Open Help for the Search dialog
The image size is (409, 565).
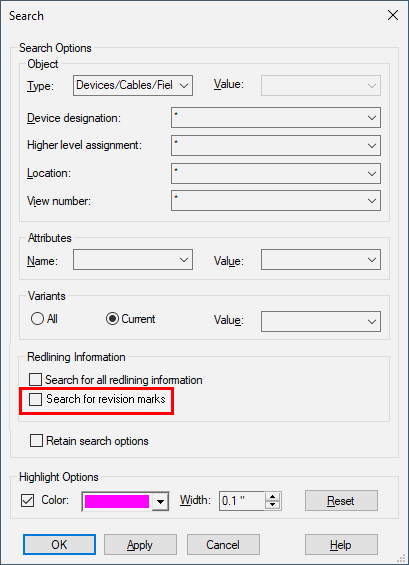pyautogui.click(x=341, y=544)
